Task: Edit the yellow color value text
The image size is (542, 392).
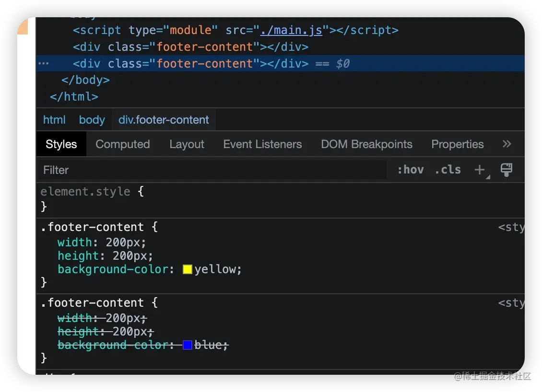Action: 215,269
